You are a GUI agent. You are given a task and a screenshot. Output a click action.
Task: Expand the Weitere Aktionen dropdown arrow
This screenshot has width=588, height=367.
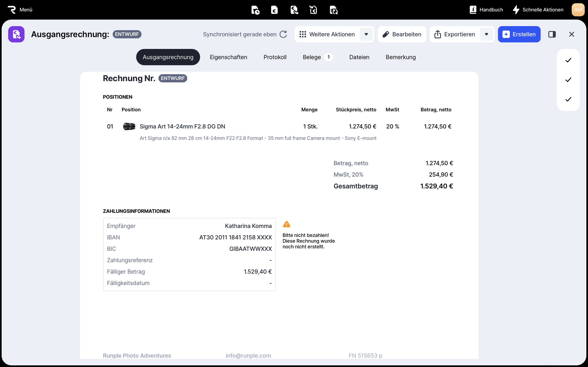[x=366, y=34]
